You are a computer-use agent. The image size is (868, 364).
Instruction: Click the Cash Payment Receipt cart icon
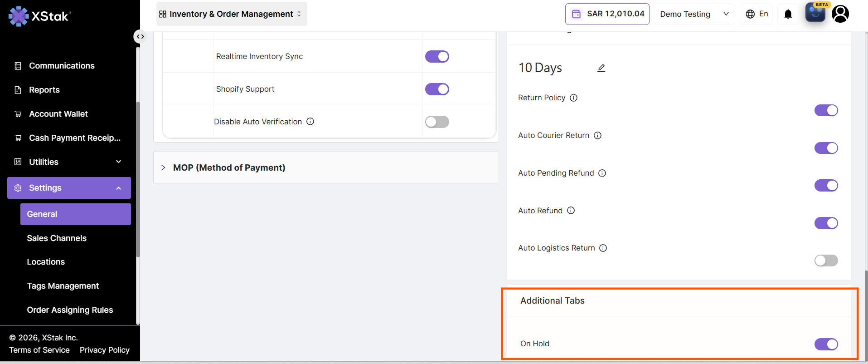click(18, 138)
